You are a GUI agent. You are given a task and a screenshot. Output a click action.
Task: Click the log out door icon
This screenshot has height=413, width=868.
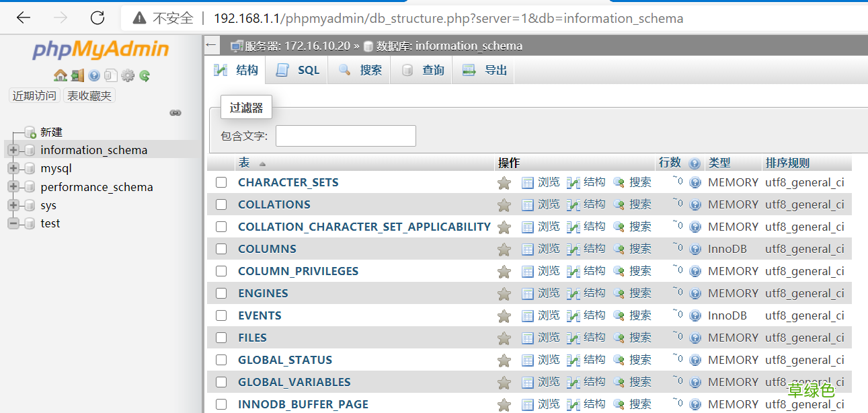coord(77,75)
